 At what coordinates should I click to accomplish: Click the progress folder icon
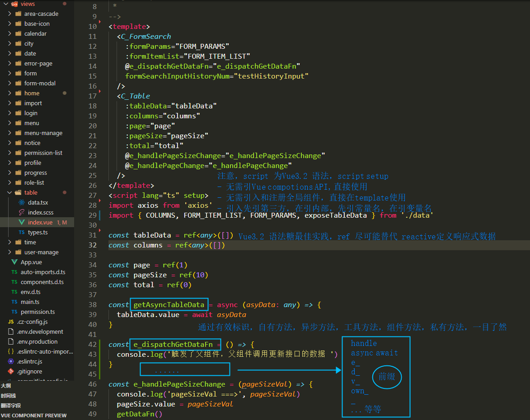(x=18, y=173)
